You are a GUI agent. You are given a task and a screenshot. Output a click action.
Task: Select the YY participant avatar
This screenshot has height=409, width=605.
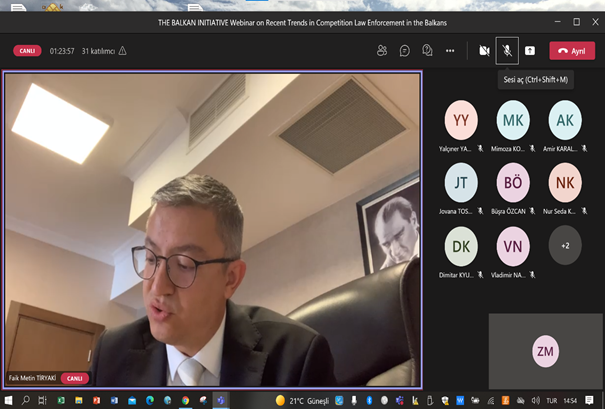coord(461,120)
